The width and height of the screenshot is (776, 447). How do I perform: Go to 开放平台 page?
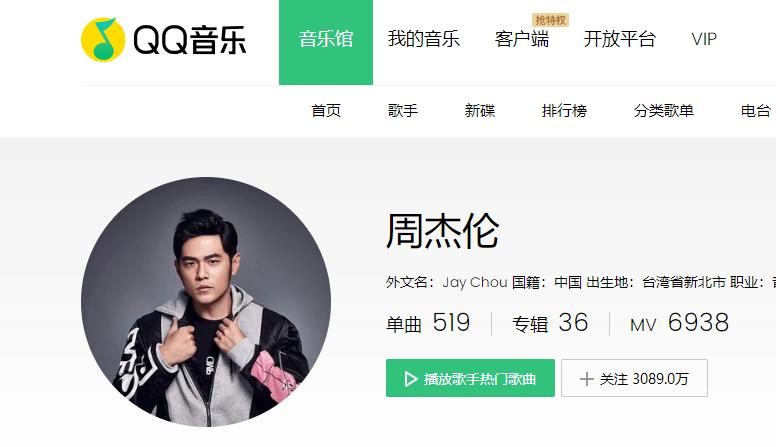620,39
